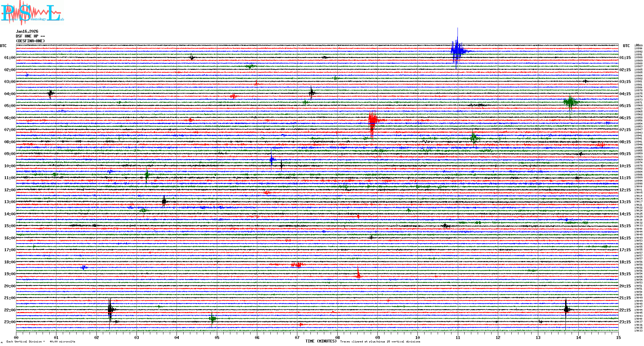This screenshot has height=346, width=644.
Task: Click the blue spike near minute 06 below 09:00
Action: pyautogui.click(x=271, y=159)
